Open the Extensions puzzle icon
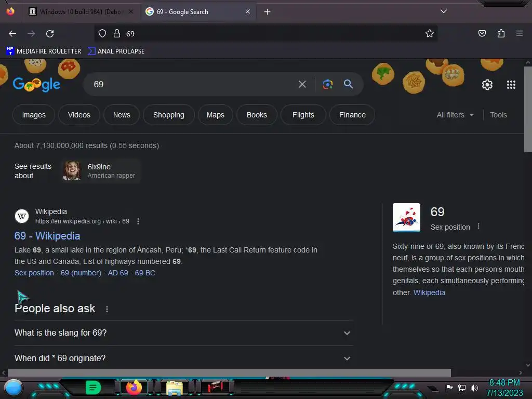532x399 pixels. pyautogui.click(x=501, y=33)
